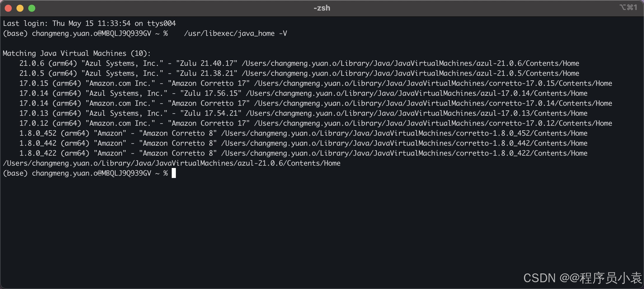Click the Last login Thu May 15 line
This screenshot has width=644, height=289.
coord(89,23)
